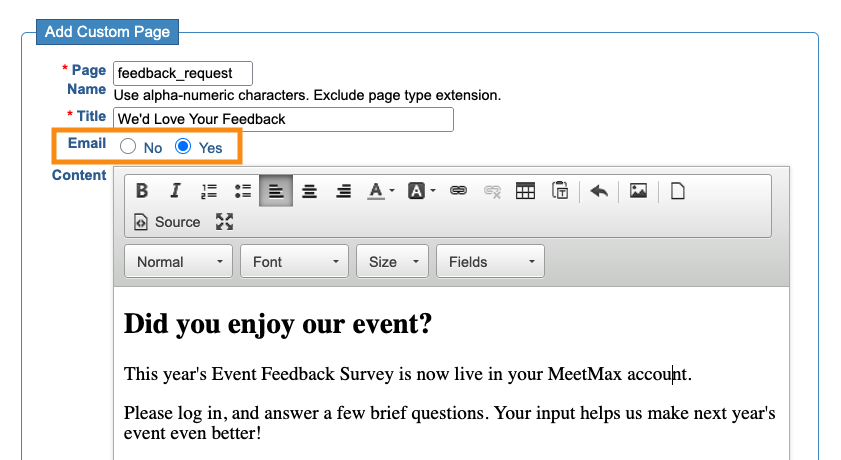Toggle left text alignment
Viewport: 841px width, 460px height.
pyautogui.click(x=276, y=191)
